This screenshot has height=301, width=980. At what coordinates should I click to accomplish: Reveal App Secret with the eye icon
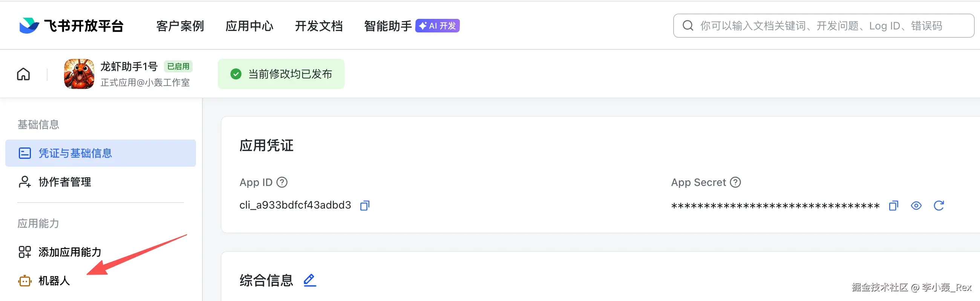(916, 206)
